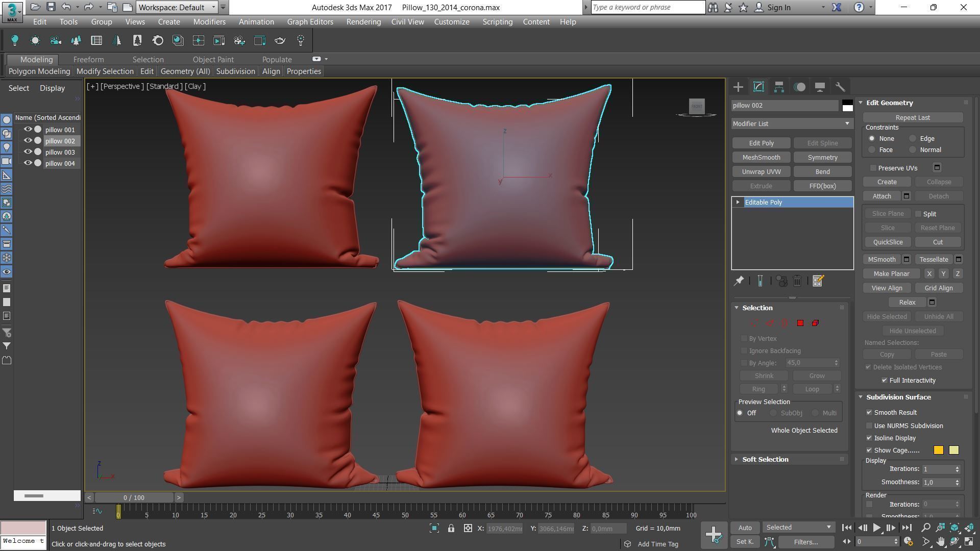Select Polygon sub-object level red square
The width and height of the screenshot is (980, 551).
800,323
